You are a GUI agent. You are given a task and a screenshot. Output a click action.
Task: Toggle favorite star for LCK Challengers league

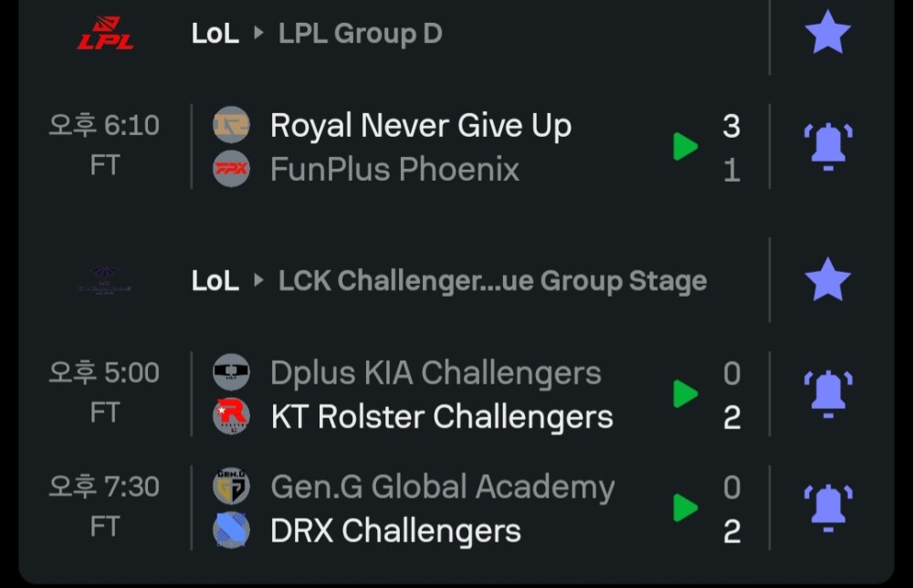827,279
